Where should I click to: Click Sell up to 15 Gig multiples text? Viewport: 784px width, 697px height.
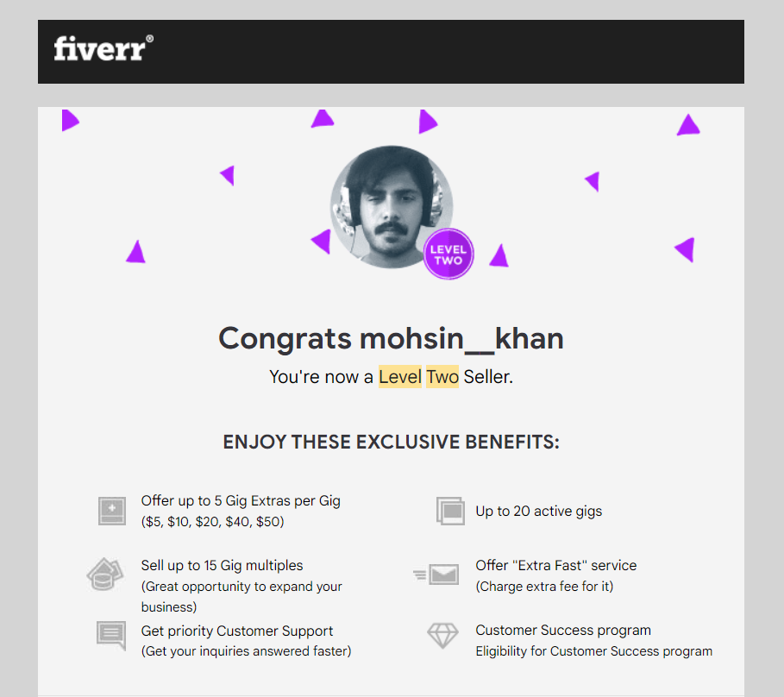coord(222,565)
